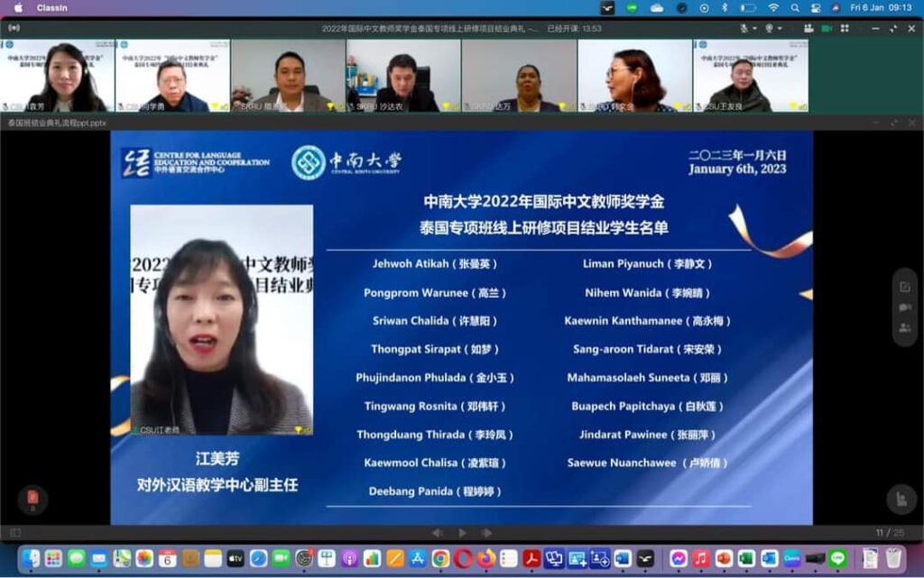The height and width of the screenshot is (578, 924).
Task: Open Google Chrome from the Dock
Action: 440,558
